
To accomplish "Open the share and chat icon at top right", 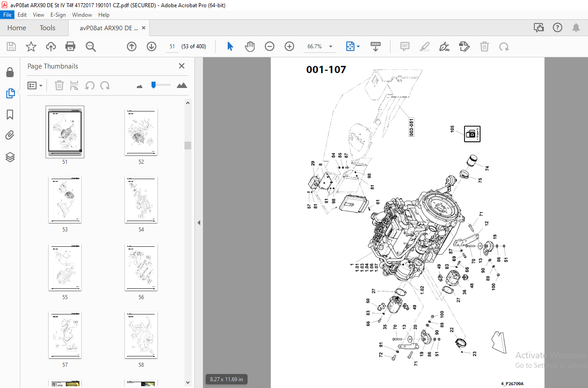I will click(538, 28).
